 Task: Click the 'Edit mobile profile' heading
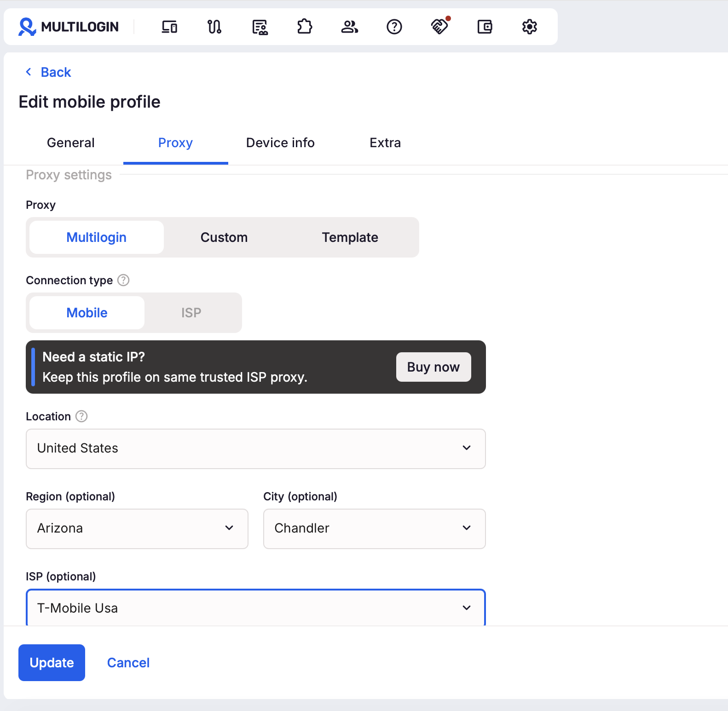pos(90,102)
